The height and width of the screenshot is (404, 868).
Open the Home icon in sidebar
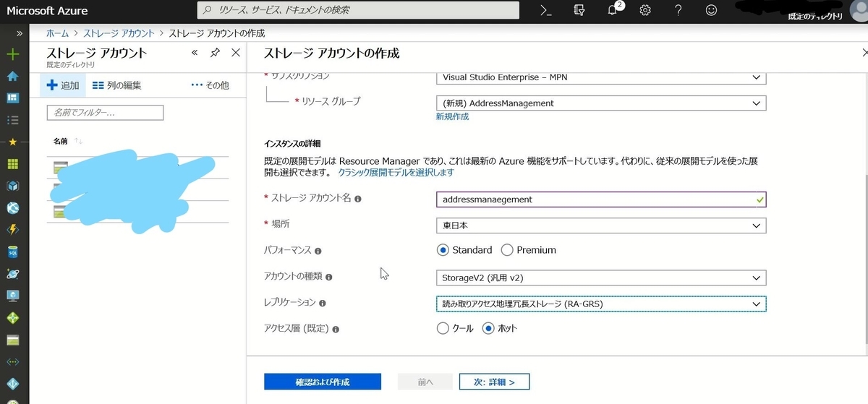pyautogui.click(x=12, y=76)
